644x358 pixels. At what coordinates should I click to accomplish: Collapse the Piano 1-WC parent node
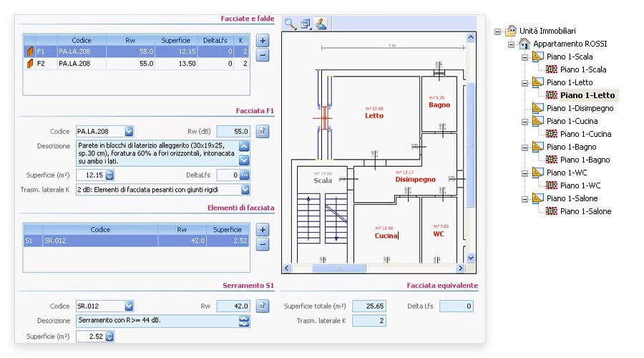(x=525, y=174)
